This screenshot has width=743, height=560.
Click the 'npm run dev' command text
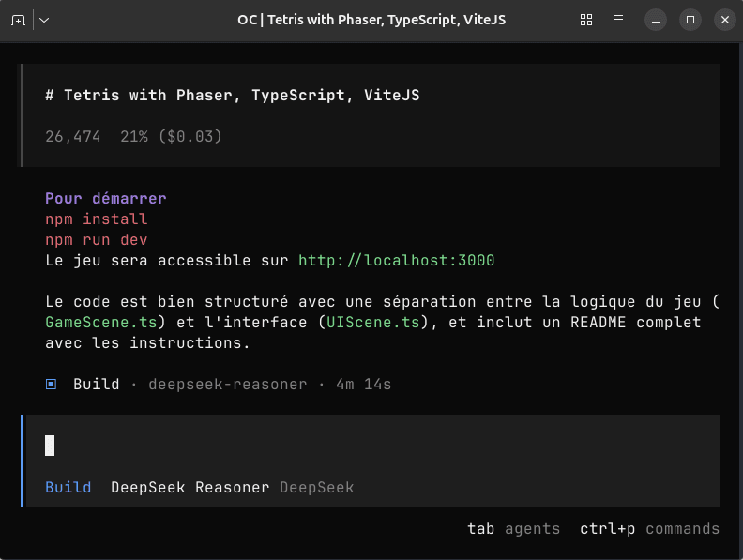pos(97,240)
